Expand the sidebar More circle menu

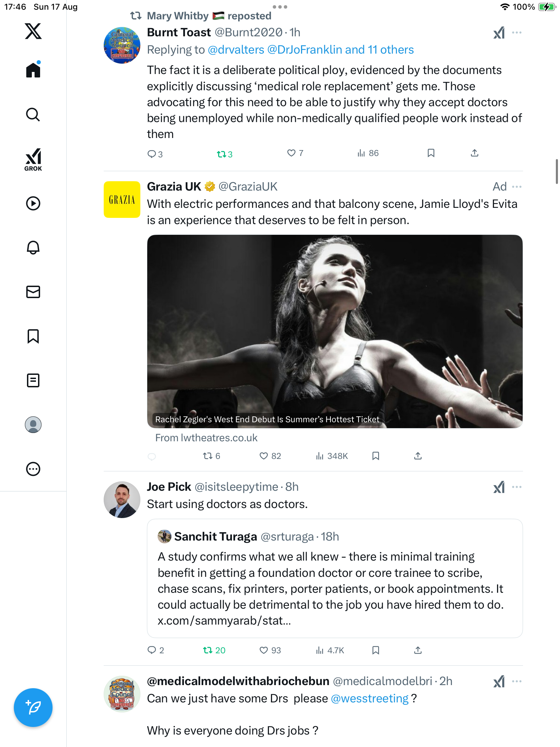click(33, 469)
